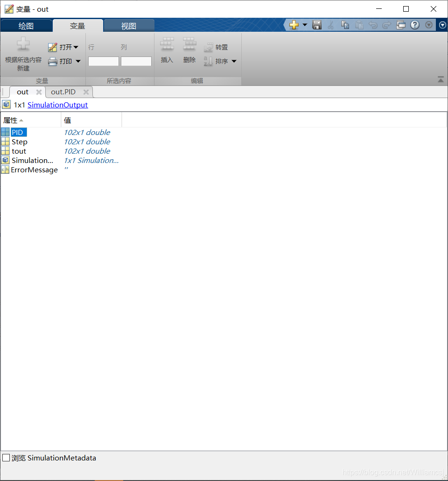Switch to the out.PID document tab
This screenshot has width=448, height=481.
tap(63, 92)
